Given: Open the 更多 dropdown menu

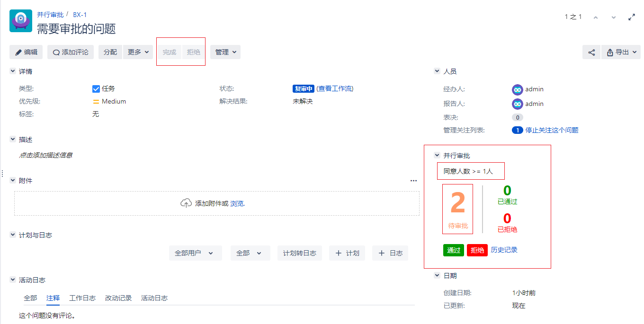Looking at the screenshot, I should click(138, 52).
